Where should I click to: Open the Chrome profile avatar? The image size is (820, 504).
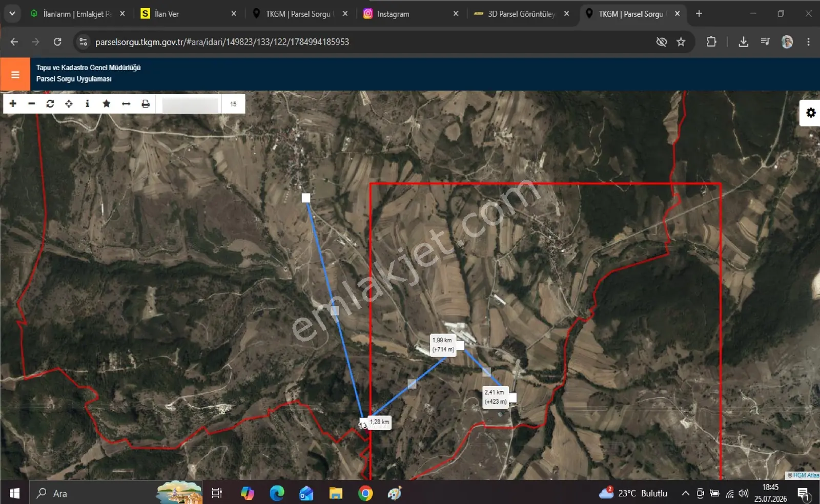click(x=787, y=42)
